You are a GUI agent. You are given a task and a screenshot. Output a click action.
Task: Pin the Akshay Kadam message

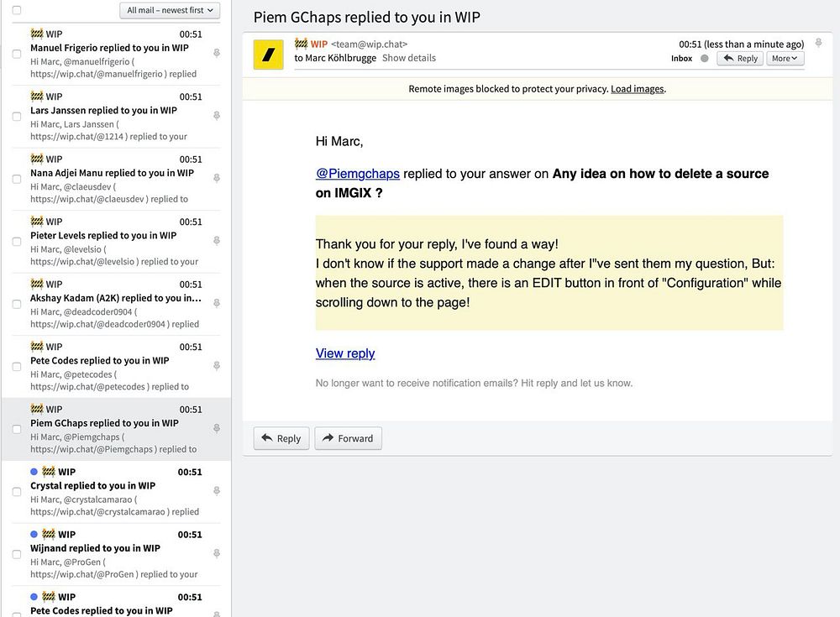click(x=217, y=303)
